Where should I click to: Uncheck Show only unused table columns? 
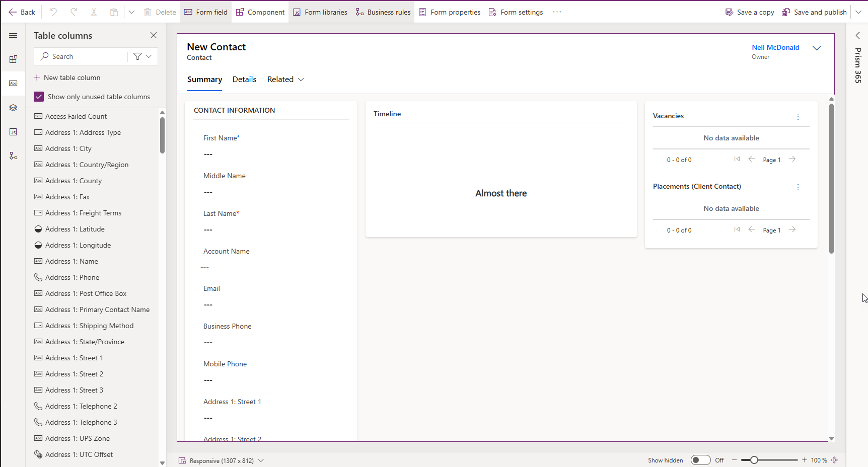coord(39,97)
